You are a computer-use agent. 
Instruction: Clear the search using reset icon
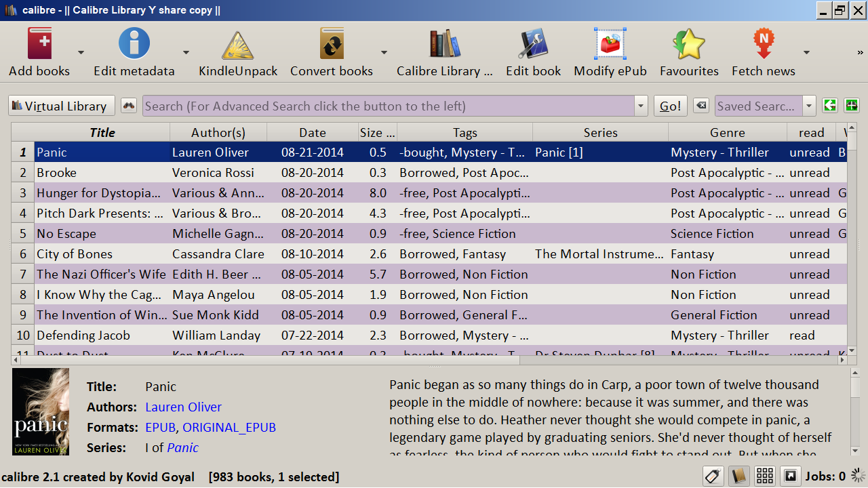(x=701, y=106)
